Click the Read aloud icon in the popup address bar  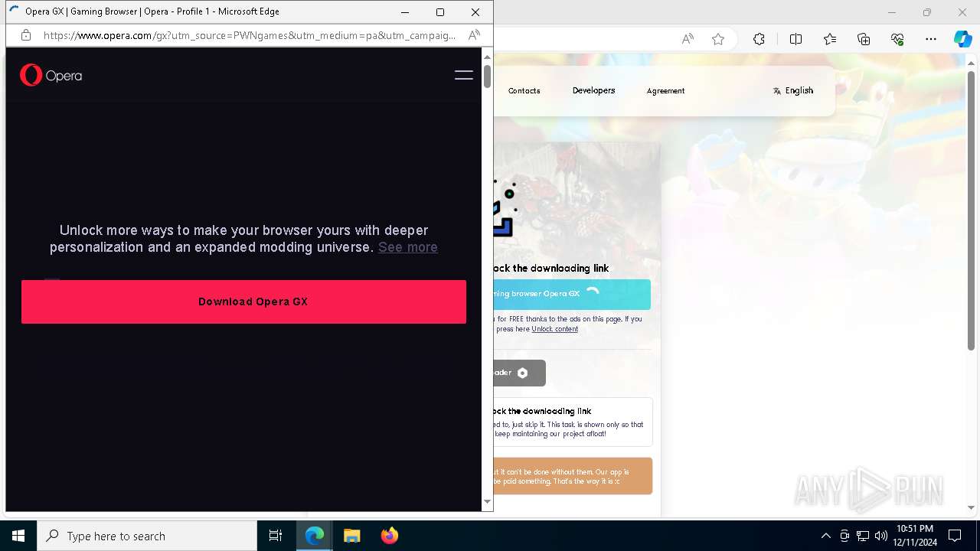[x=474, y=35]
